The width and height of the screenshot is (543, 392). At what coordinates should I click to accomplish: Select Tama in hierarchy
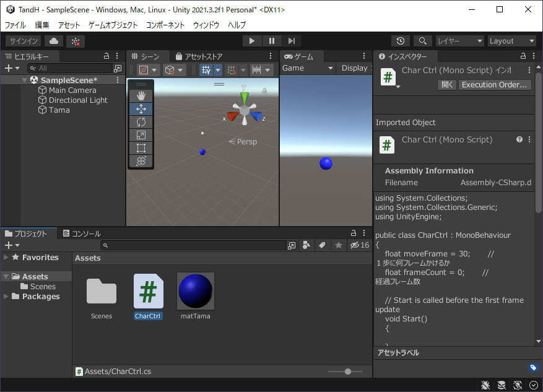tap(59, 110)
